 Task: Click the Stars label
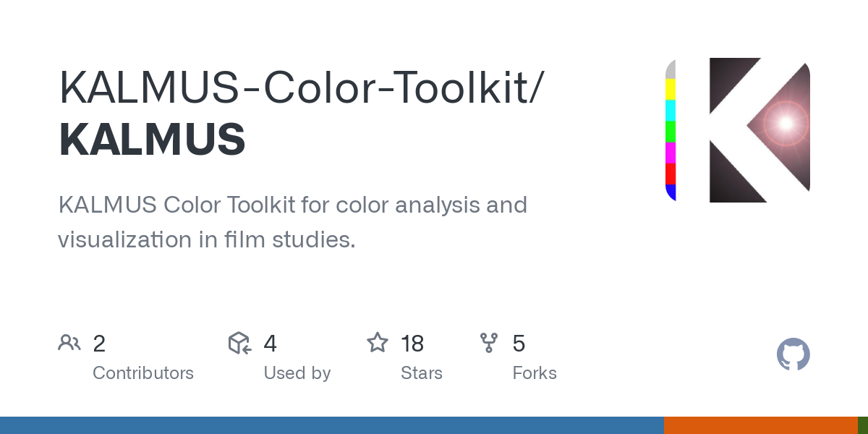(x=421, y=373)
